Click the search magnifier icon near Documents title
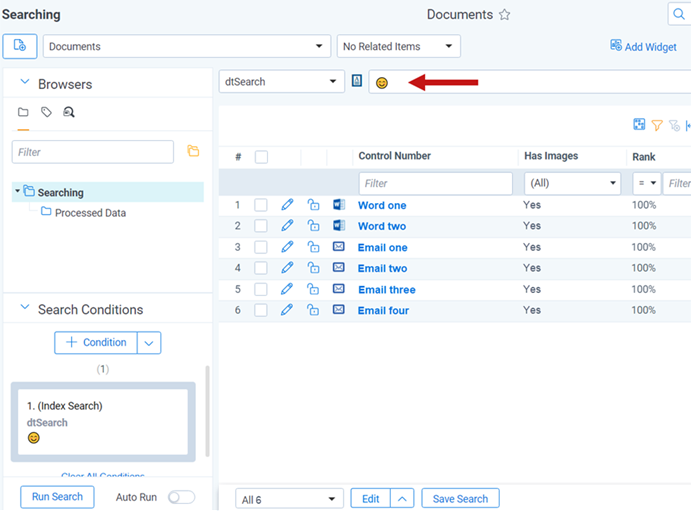 (679, 14)
